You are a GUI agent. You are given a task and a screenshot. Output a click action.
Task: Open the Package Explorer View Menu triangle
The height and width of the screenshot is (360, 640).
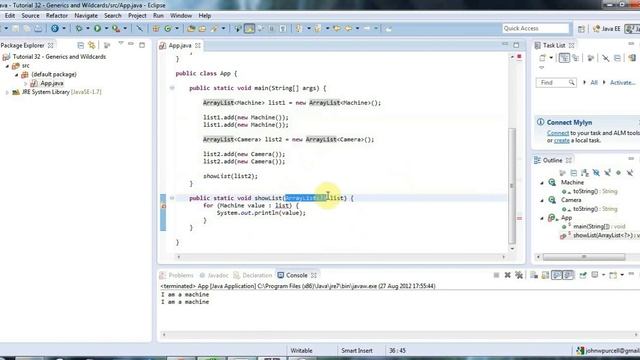(121, 43)
